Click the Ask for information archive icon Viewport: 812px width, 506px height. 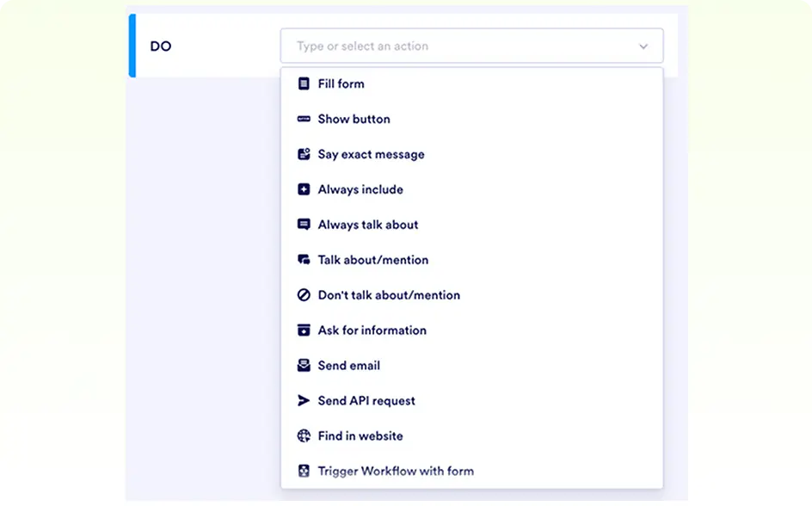pos(303,330)
